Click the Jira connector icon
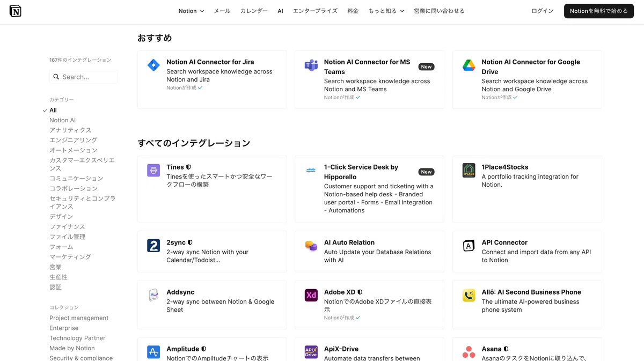 (x=153, y=65)
